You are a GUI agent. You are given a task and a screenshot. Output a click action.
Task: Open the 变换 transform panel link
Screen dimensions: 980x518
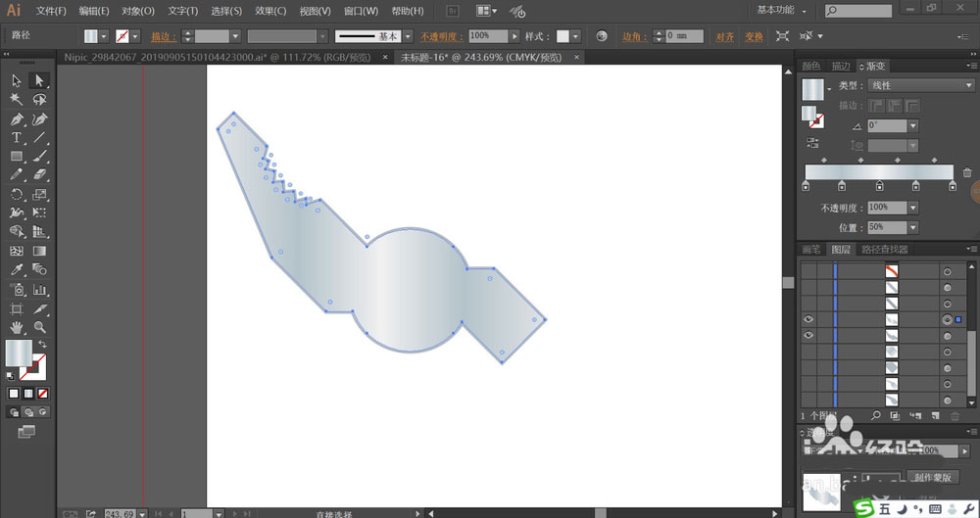click(x=754, y=37)
